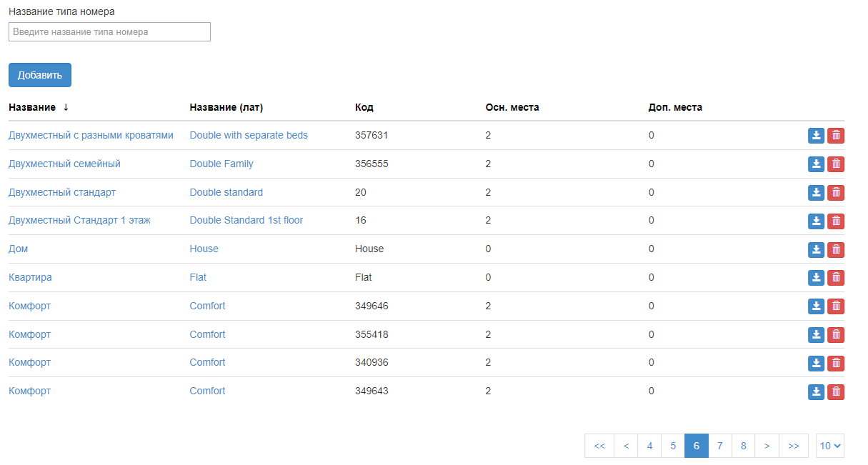Click the room type name input field

click(x=109, y=31)
